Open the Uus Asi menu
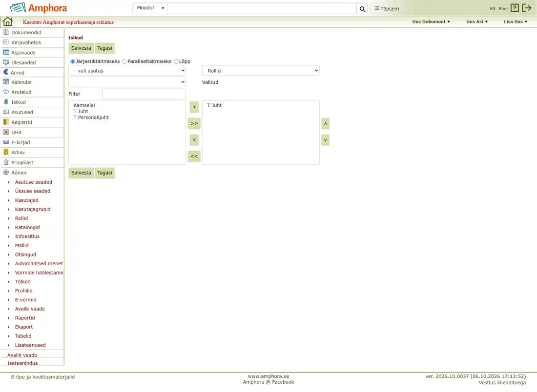The height and width of the screenshot is (392, 537). pos(477,21)
